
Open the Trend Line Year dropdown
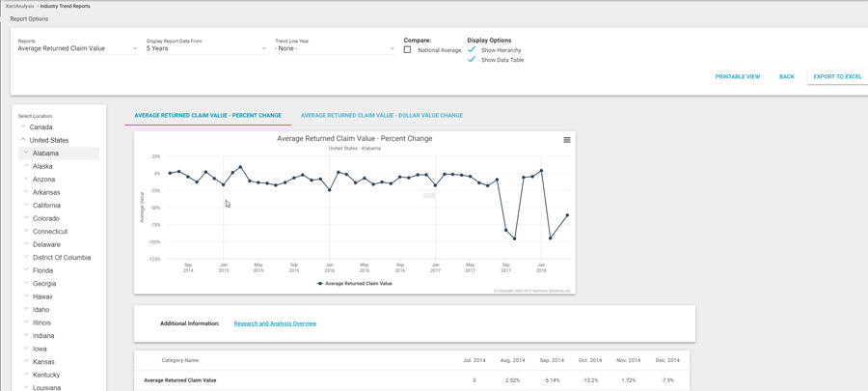coord(334,48)
